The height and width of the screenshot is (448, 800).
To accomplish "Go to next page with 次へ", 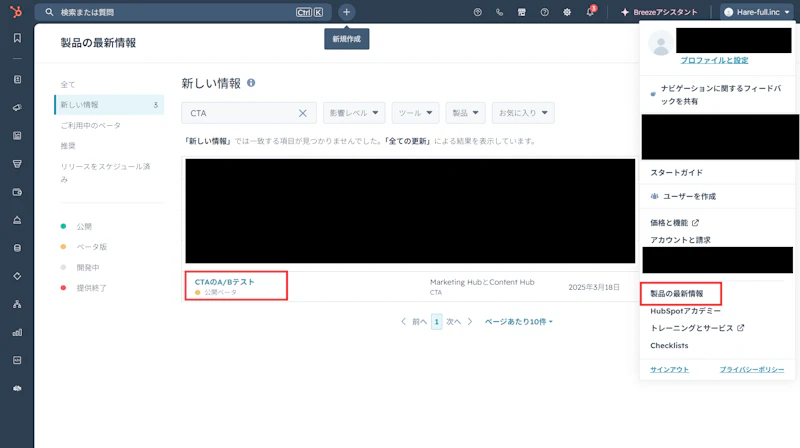I will click(459, 321).
